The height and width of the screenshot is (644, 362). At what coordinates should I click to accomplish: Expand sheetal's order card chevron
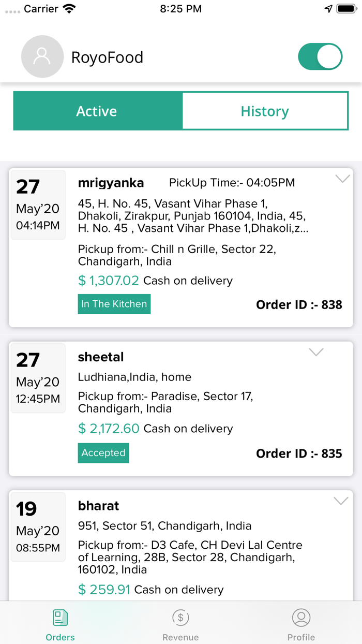[316, 352]
